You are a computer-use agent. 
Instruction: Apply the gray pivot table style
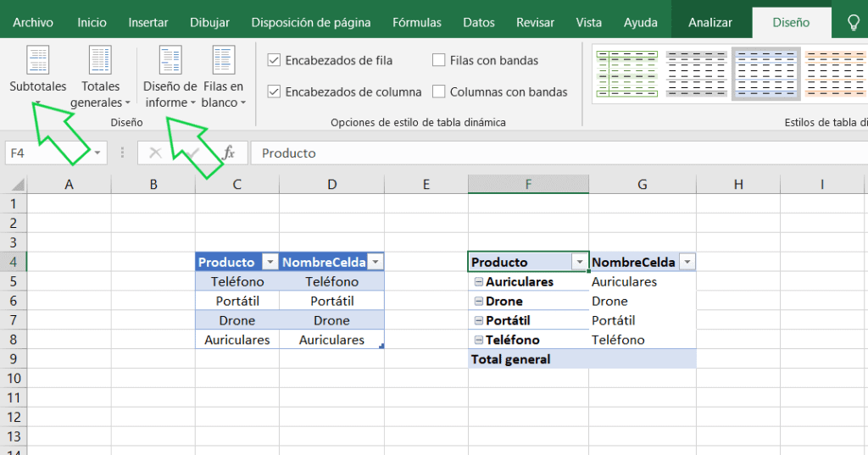tap(697, 74)
